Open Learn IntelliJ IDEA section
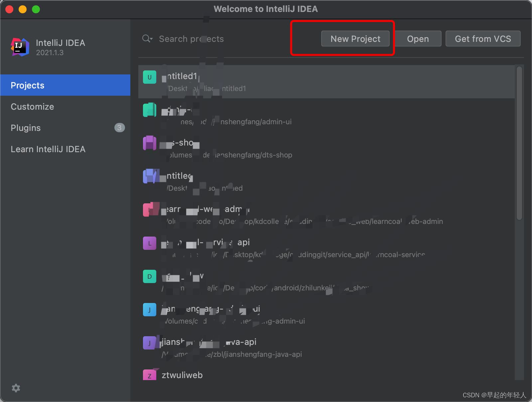Image resolution: width=532 pixels, height=402 pixels. coord(65,149)
